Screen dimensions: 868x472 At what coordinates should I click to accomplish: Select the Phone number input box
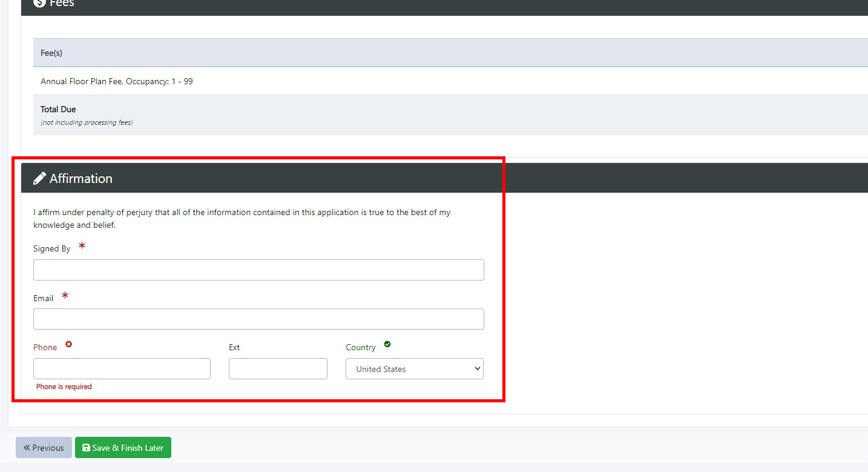[x=122, y=369]
